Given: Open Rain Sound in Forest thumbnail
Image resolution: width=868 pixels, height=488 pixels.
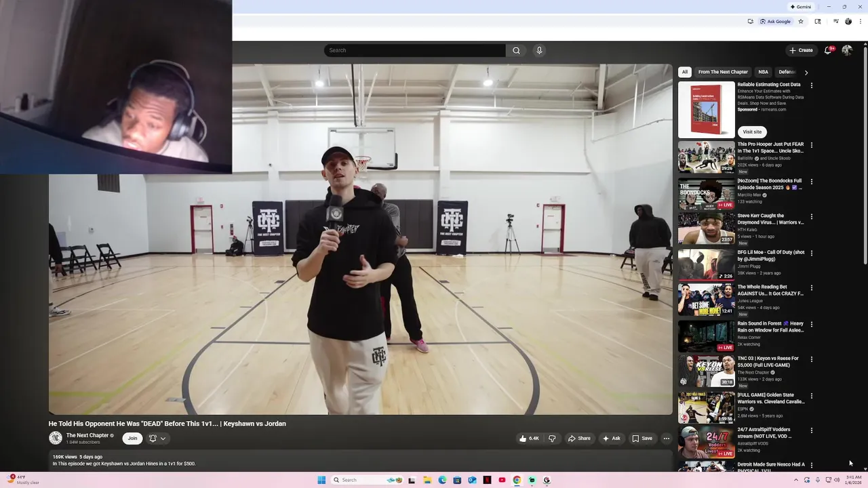Looking at the screenshot, I should coord(706,335).
